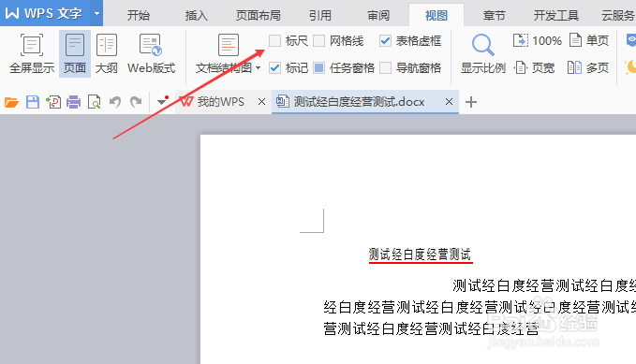Screen dimensions: 636x364
Task: Toggle the task pane checkbox
Action: 319,67
